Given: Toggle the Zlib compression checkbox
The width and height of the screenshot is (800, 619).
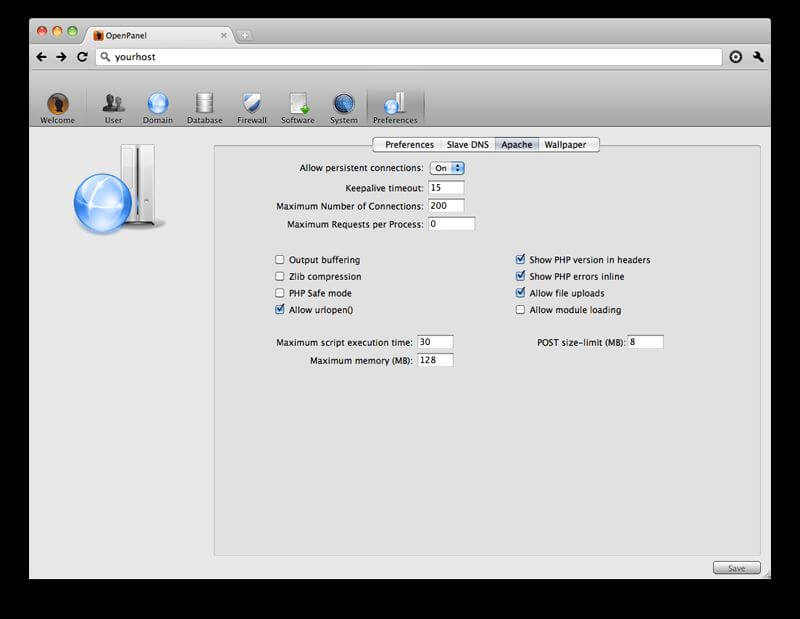Looking at the screenshot, I should [x=280, y=277].
